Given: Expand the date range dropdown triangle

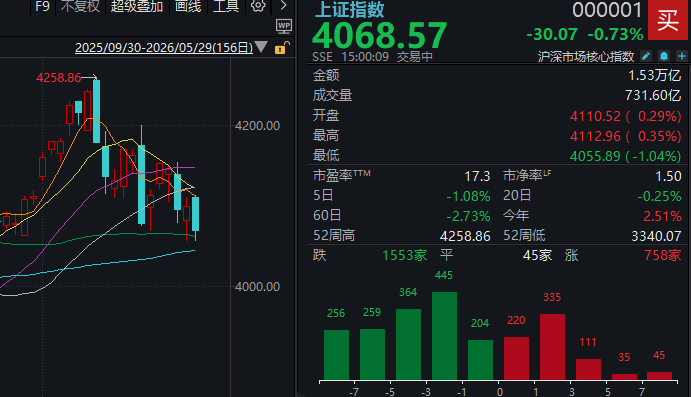Looking at the screenshot, I should (261, 47).
